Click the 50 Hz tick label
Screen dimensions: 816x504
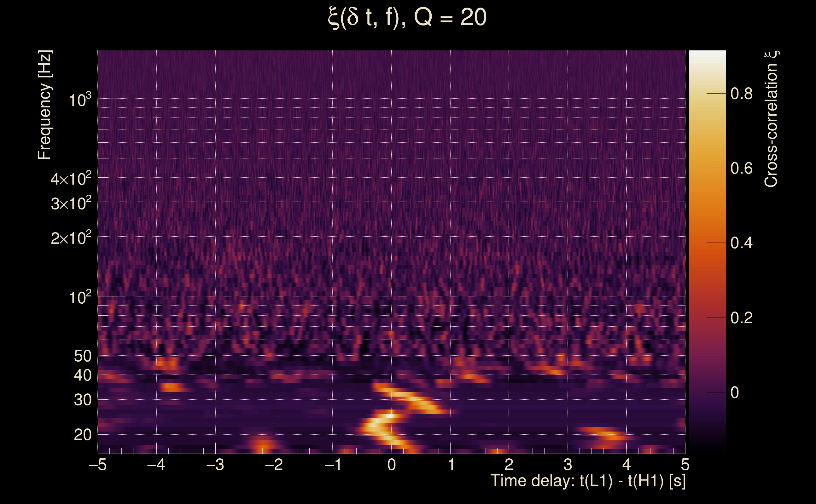(82, 356)
